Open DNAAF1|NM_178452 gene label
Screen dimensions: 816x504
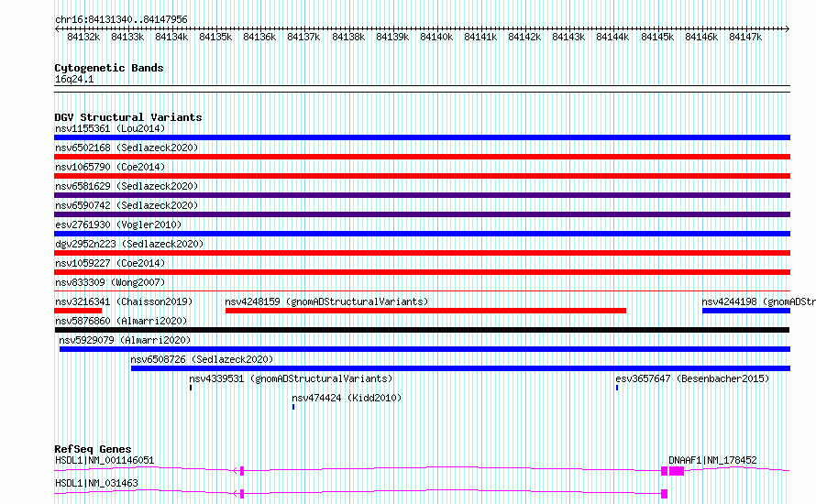click(x=712, y=460)
